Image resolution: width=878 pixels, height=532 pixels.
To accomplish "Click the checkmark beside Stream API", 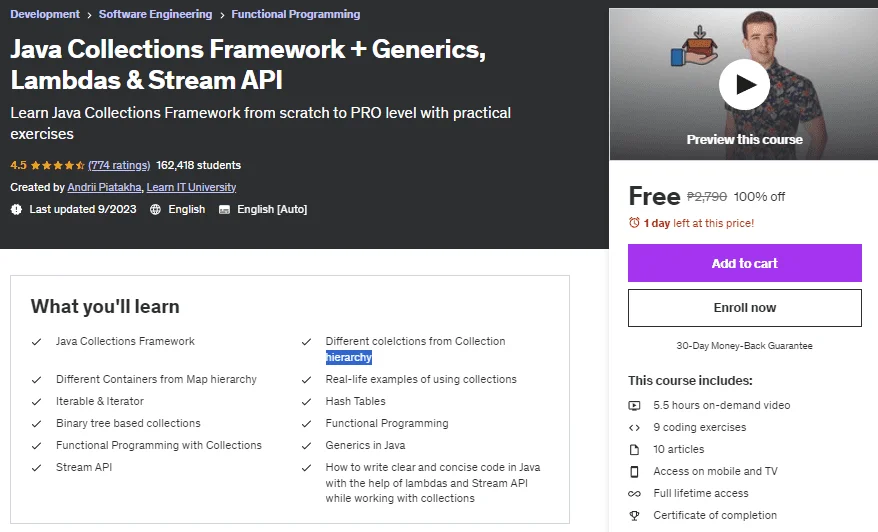I will click(36, 468).
